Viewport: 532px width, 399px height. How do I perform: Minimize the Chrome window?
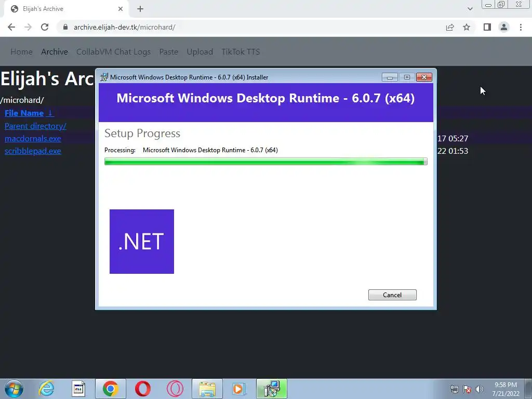pos(488,5)
